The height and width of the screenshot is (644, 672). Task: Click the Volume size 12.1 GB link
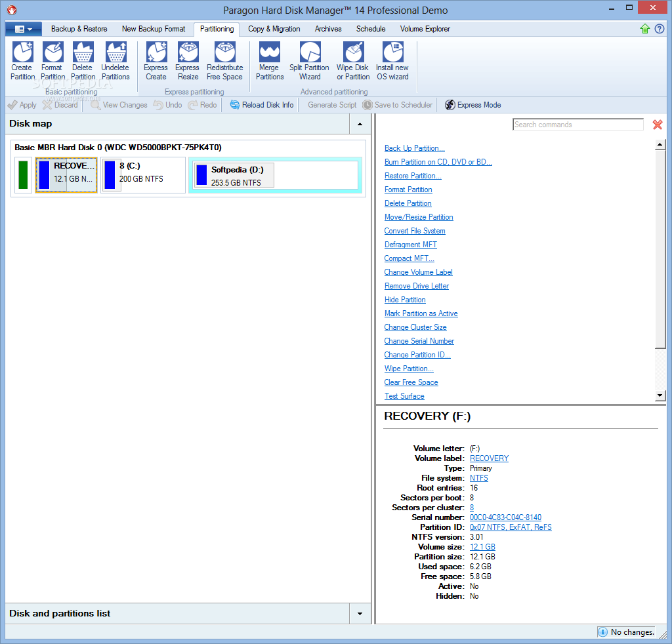[482, 547]
